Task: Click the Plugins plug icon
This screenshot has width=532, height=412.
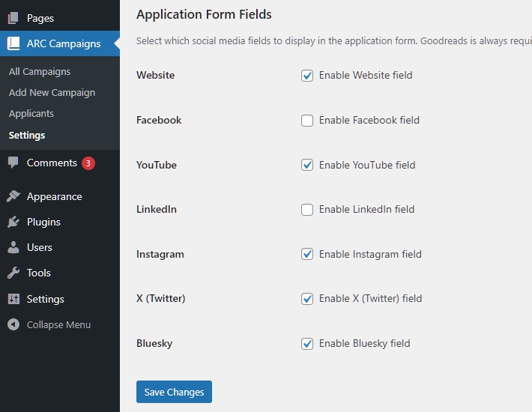Action: [13, 222]
